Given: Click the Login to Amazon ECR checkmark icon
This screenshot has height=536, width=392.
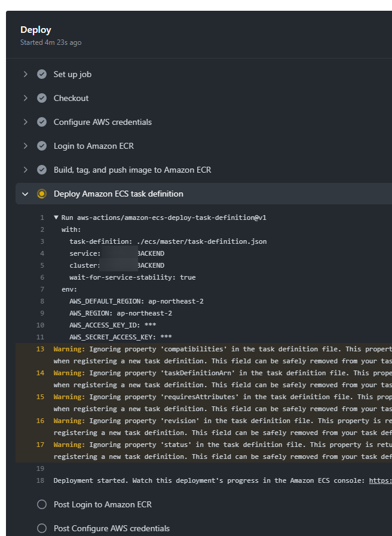Looking at the screenshot, I should pyautogui.click(x=42, y=146).
